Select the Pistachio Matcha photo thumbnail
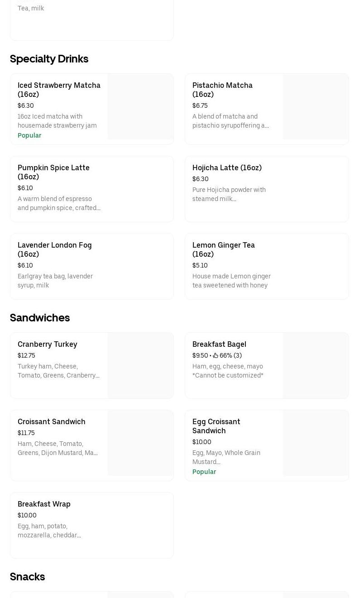 click(x=316, y=107)
